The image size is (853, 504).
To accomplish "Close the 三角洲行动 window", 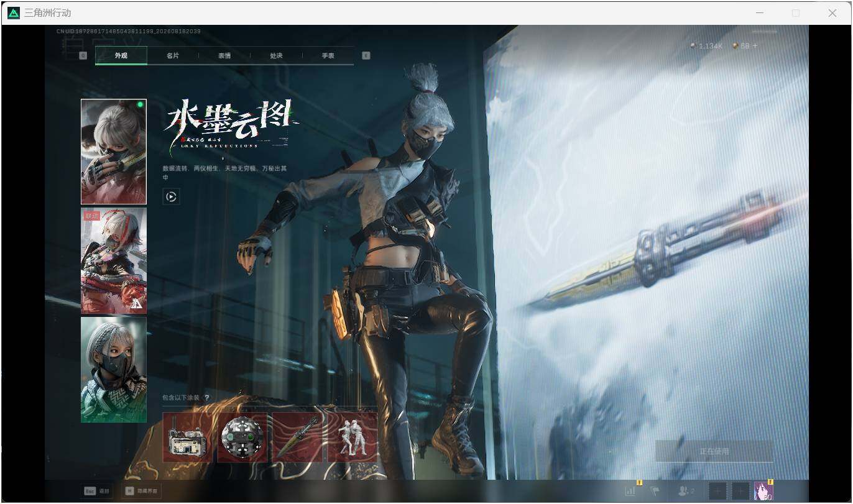I will (x=832, y=13).
